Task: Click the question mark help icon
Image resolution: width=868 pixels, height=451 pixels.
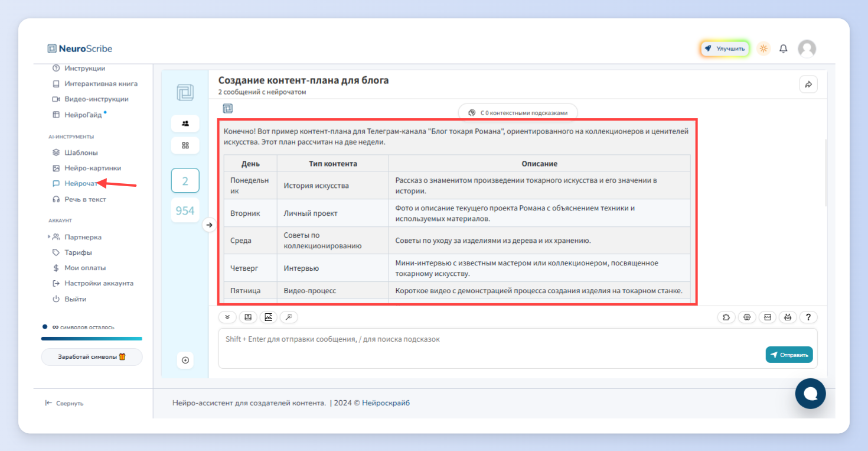Action: click(808, 317)
